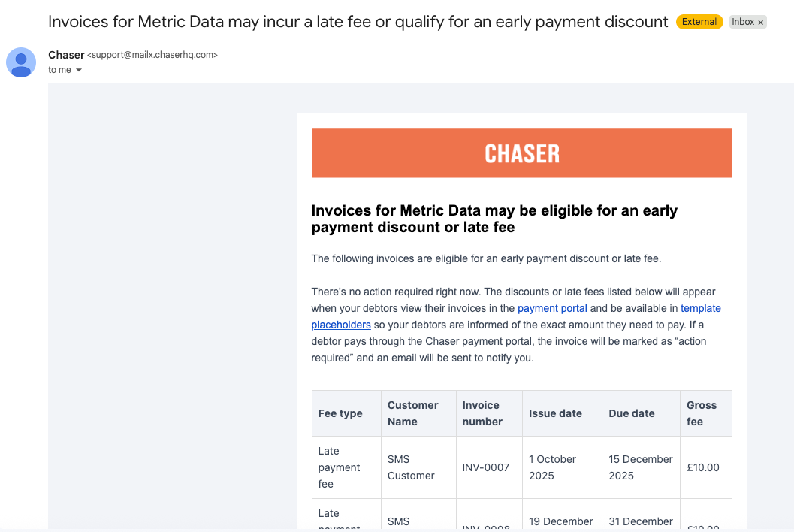This screenshot has width=794, height=532.
Task: Open the payment portal link
Action: coord(552,308)
